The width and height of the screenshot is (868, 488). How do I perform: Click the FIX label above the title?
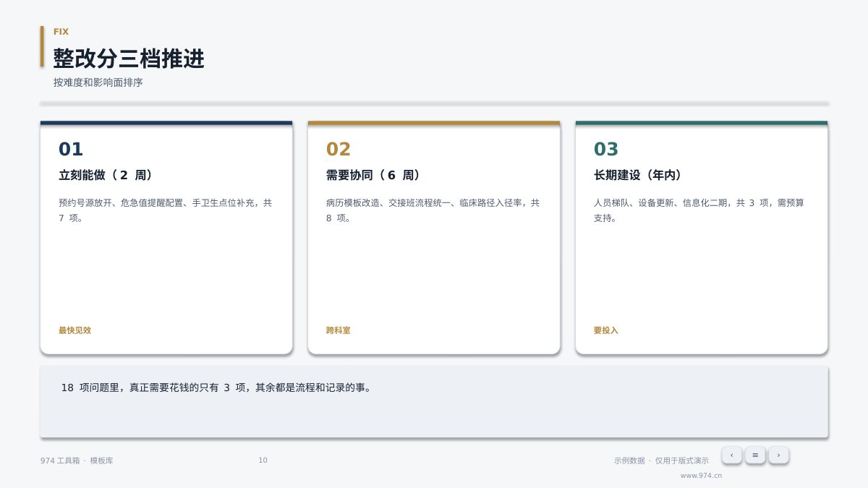(x=61, y=32)
